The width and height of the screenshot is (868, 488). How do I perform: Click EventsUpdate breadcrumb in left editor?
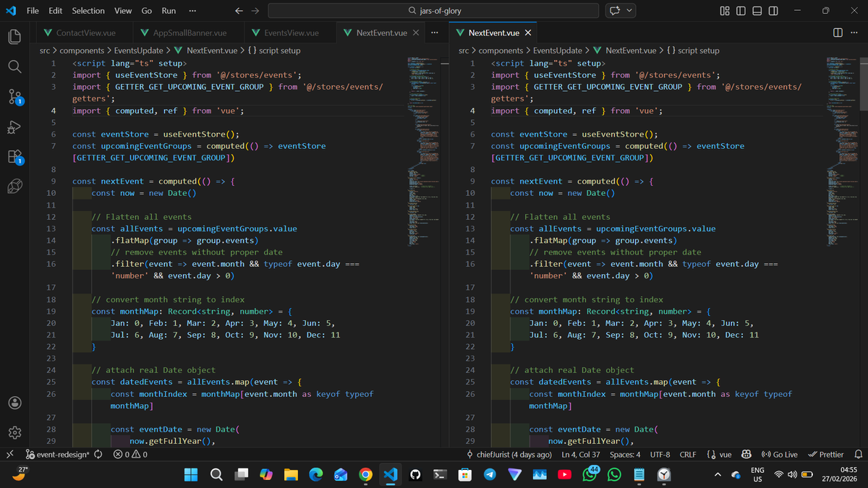pos(140,51)
